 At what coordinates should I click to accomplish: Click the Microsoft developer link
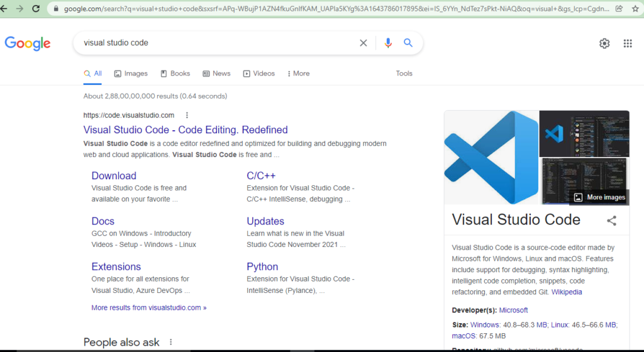point(513,310)
